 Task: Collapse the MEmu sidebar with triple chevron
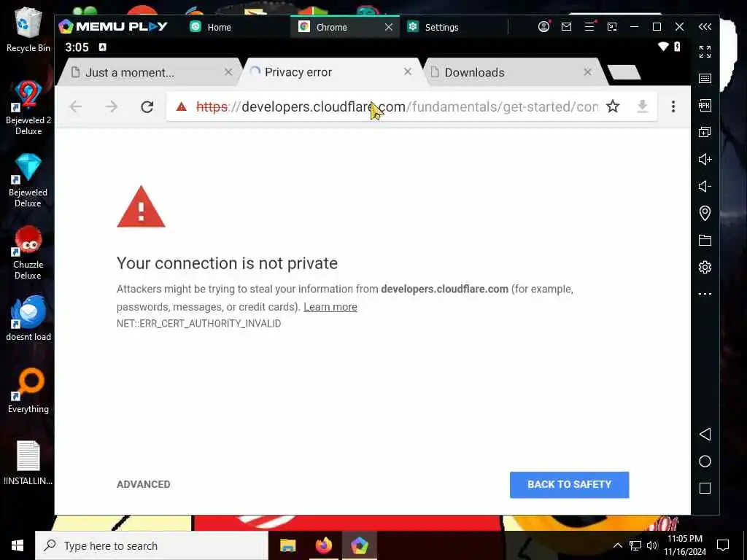coord(705,27)
